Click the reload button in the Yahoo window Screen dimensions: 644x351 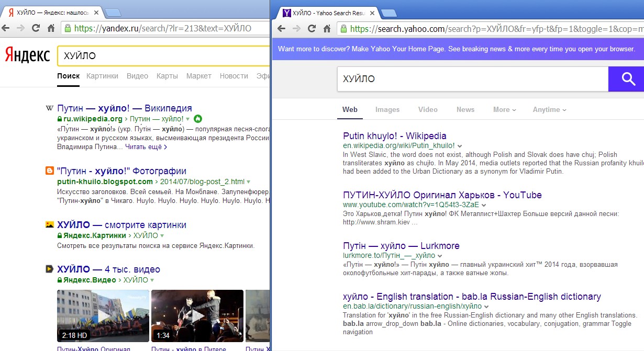click(313, 29)
